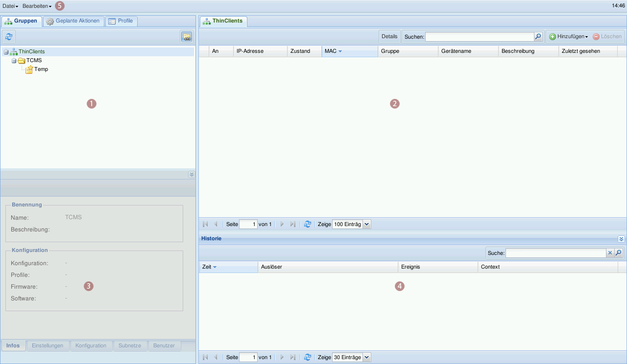Switch to the Profile tab
The width and height of the screenshot is (627, 364).
pyautogui.click(x=121, y=21)
